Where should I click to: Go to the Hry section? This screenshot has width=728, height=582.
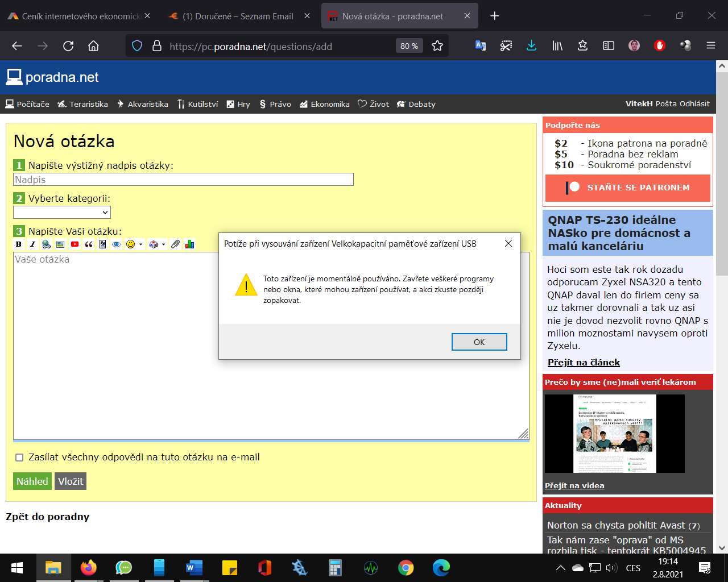pyautogui.click(x=238, y=104)
